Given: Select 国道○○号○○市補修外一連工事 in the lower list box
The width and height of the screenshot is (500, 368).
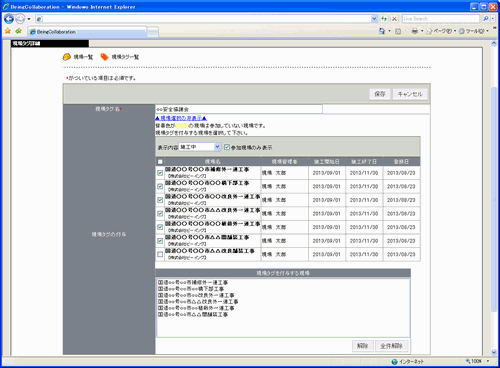Looking at the screenshot, I should pos(193,282).
